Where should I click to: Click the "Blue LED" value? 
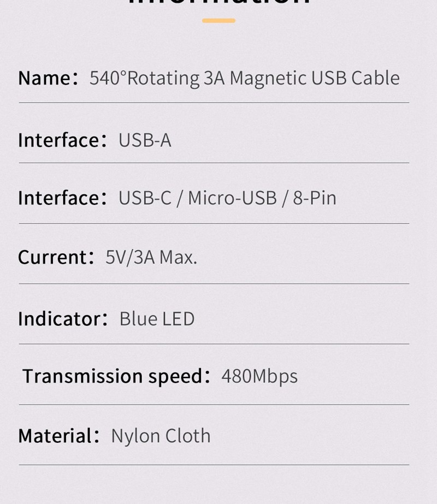(157, 318)
